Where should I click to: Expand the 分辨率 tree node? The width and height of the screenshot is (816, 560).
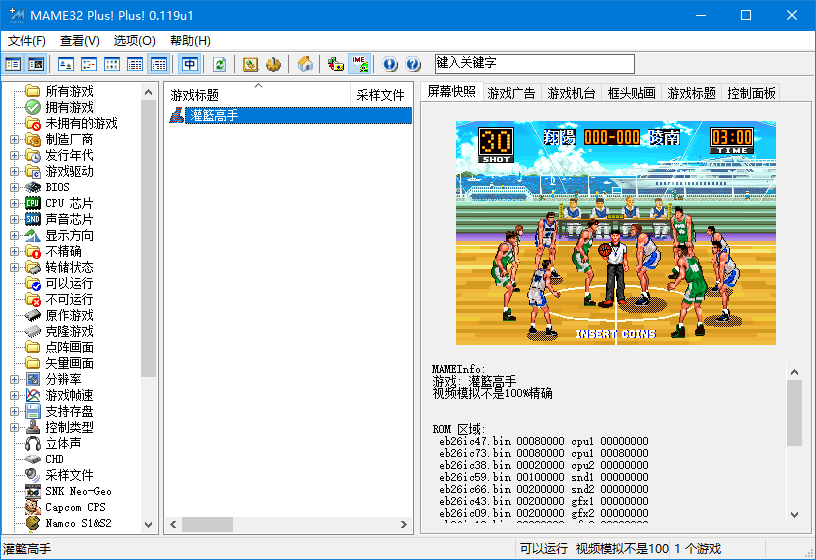(14, 379)
